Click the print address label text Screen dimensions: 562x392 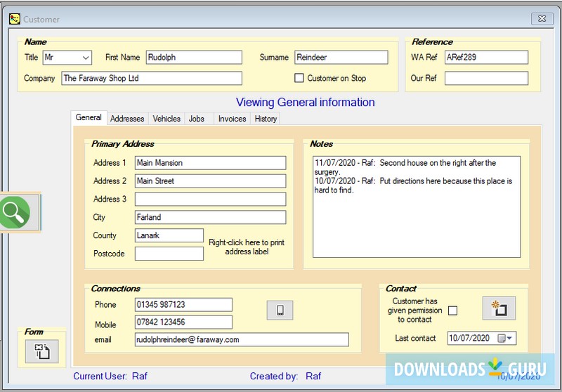click(x=246, y=247)
